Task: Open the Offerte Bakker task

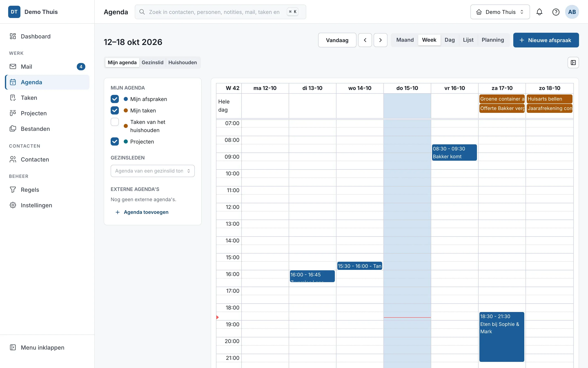Action: 502,108
